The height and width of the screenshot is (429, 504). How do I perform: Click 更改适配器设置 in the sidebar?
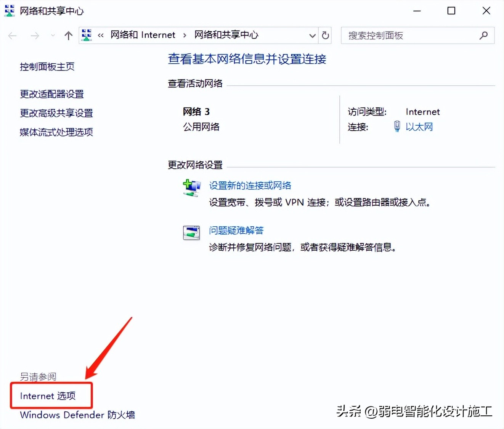coord(52,94)
